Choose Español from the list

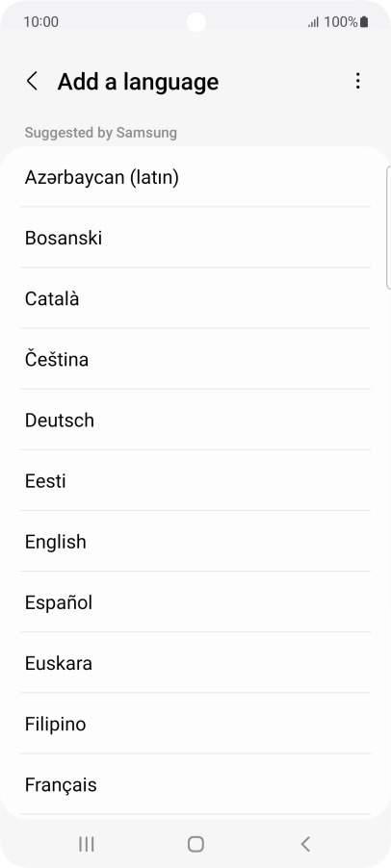pyautogui.click(x=195, y=601)
